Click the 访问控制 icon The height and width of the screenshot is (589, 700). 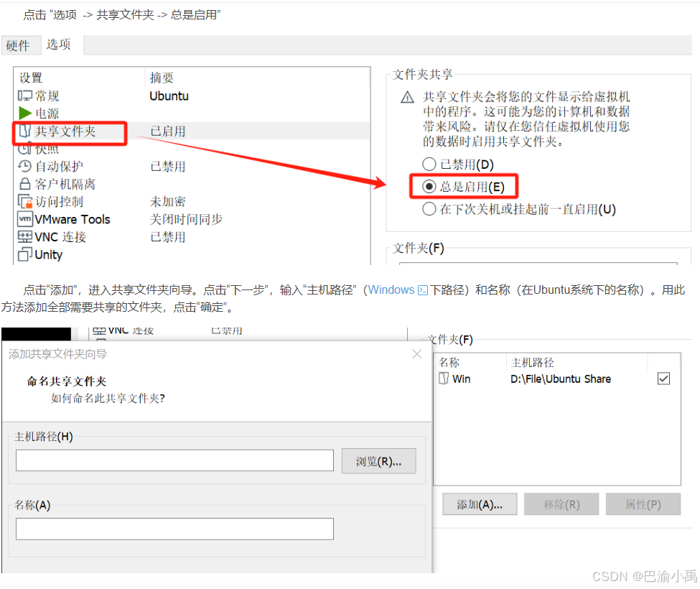(25, 201)
